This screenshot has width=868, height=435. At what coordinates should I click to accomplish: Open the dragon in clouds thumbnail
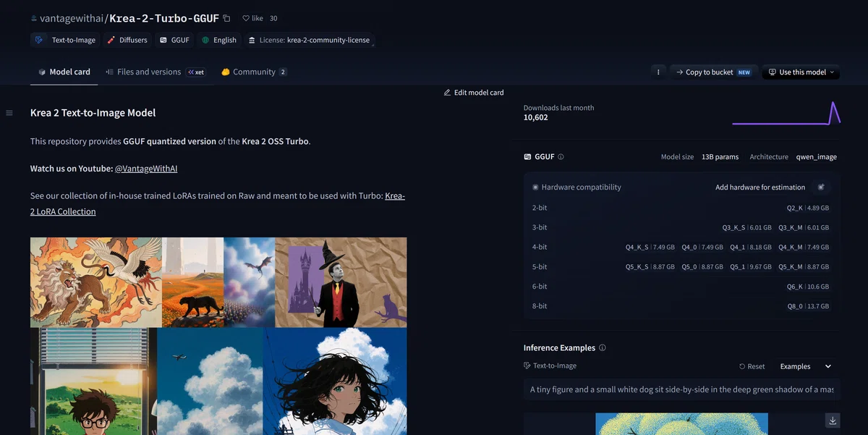[250, 282]
